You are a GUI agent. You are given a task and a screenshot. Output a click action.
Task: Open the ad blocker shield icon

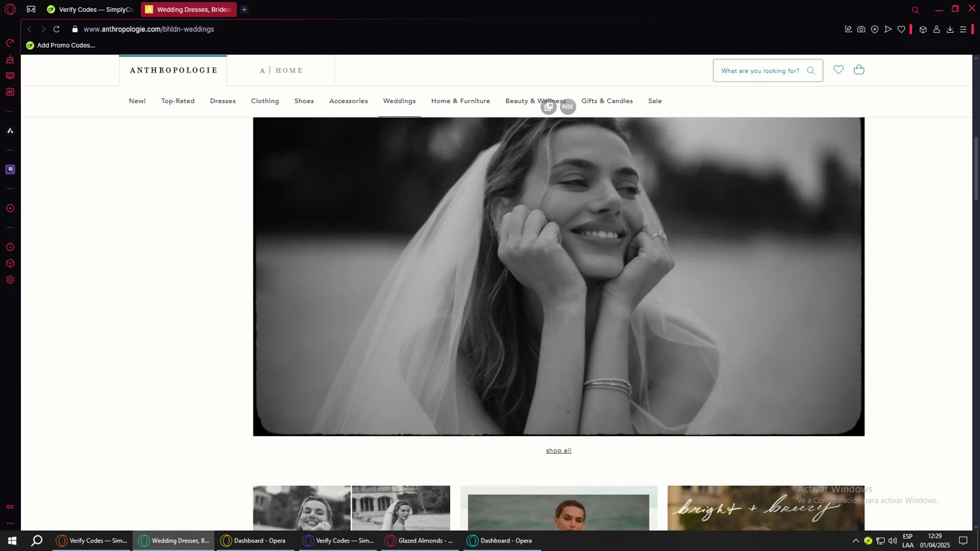tap(875, 29)
